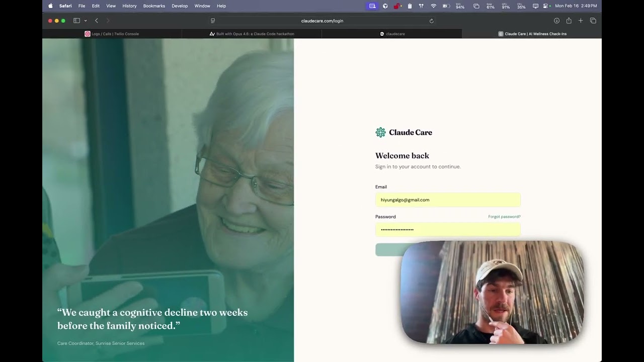
Task: Open the Edit menu
Action: click(96, 6)
